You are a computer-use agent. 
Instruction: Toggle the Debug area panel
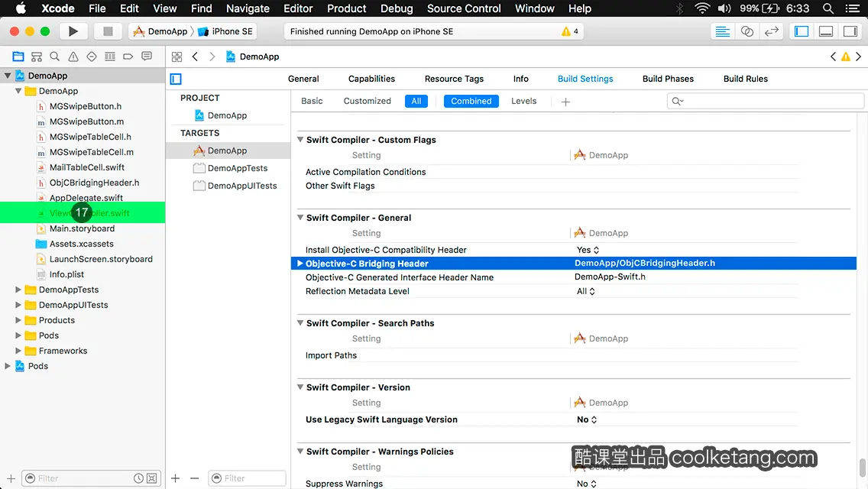tap(825, 31)
